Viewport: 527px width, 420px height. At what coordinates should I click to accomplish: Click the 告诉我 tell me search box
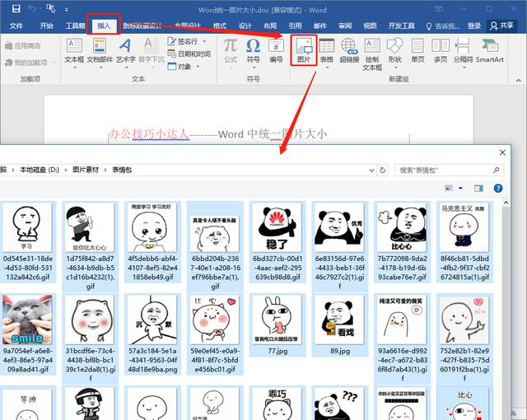click(x=443, y=26)
